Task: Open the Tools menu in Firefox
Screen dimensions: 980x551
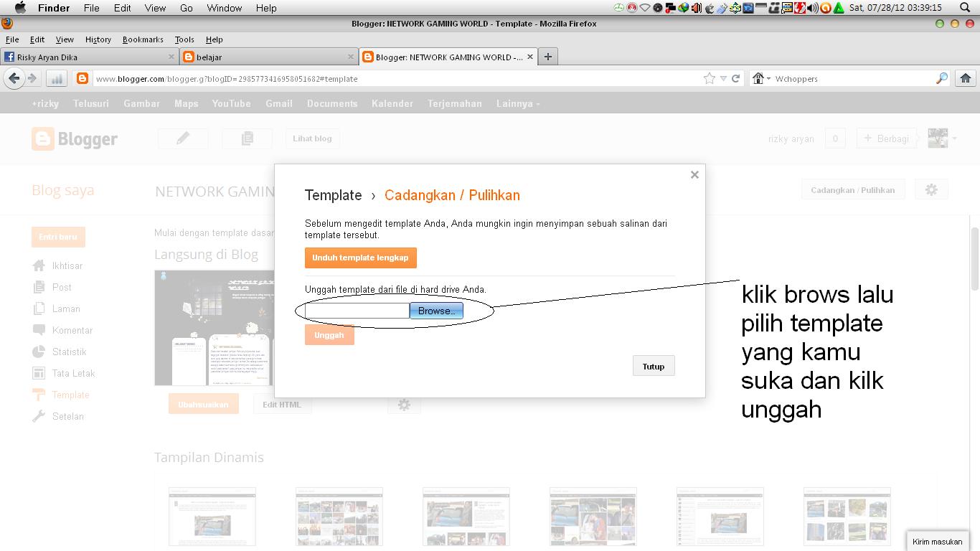Action: click(x=184, y=39)
